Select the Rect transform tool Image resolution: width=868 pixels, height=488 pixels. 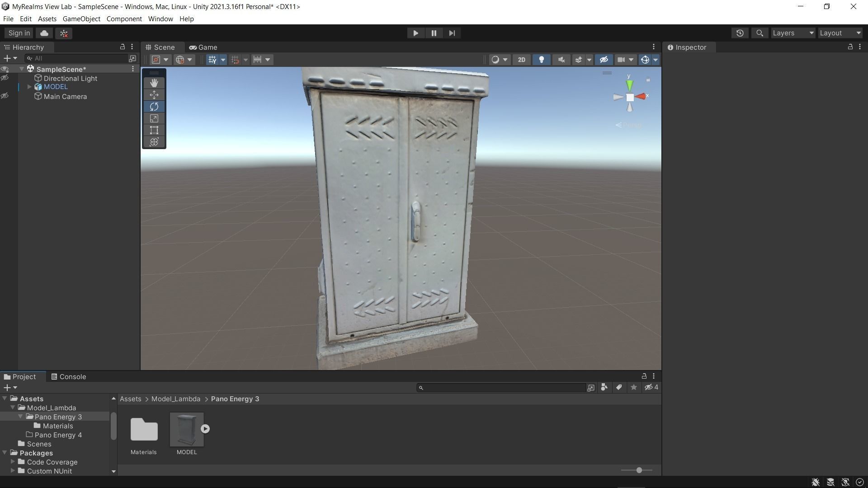point(154,130)
